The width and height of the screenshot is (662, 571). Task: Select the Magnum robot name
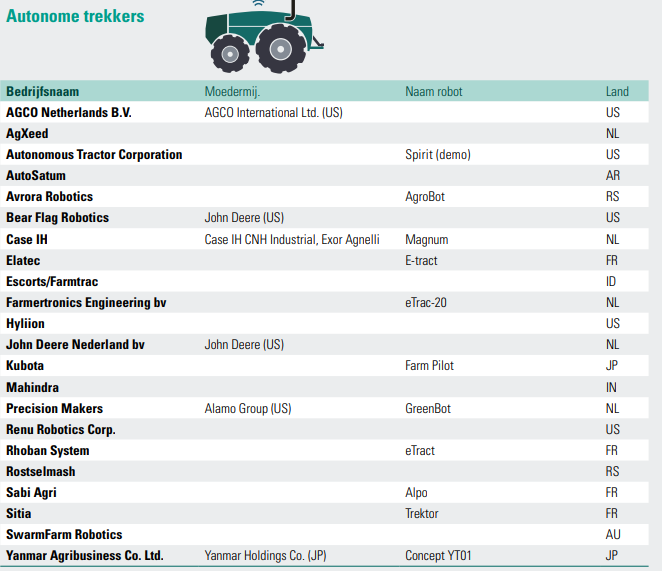pos(427,240)
